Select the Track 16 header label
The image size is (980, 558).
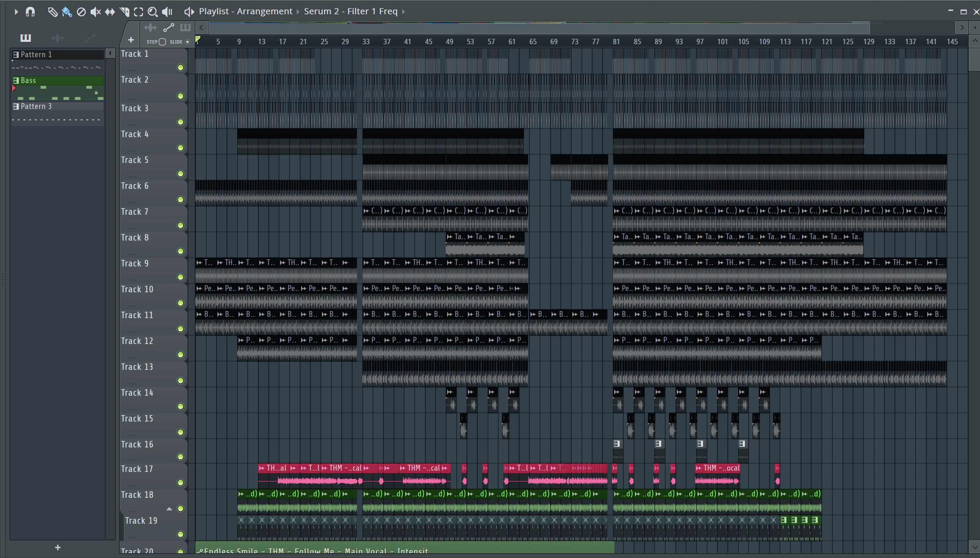click(x=137, y=444)
